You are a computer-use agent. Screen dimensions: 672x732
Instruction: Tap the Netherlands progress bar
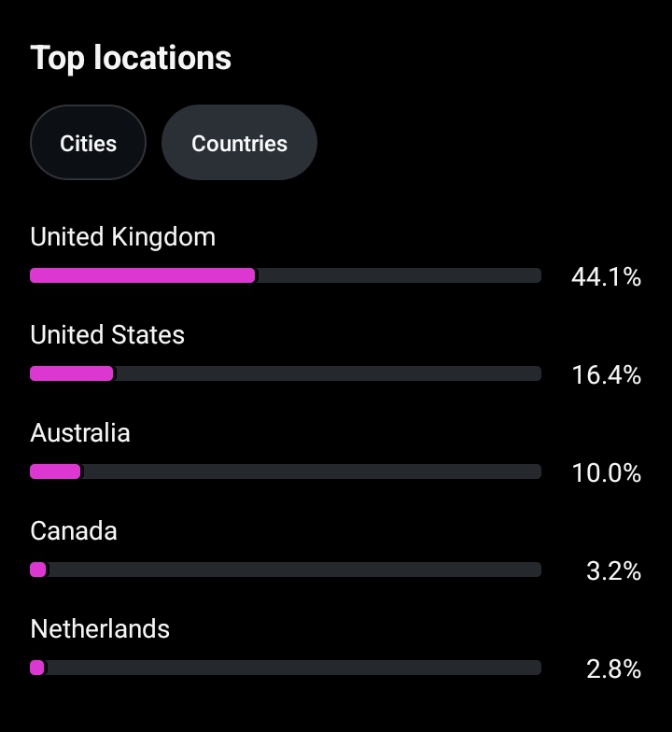pyautogui.click(x=285, y=668)
